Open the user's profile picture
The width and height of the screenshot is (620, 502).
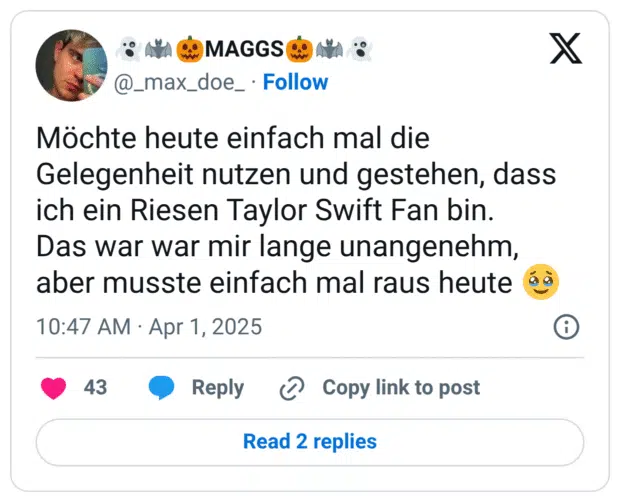click(x=71, y=65)
